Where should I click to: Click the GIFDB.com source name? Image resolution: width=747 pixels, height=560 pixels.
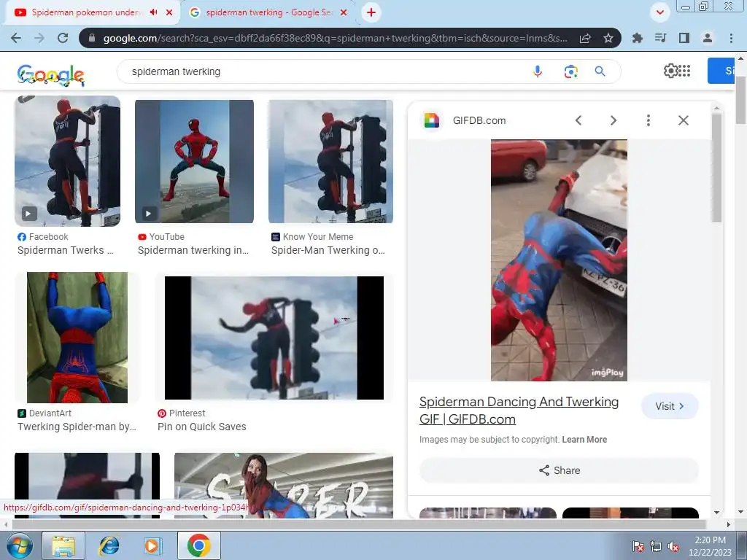tap(479, 120)
